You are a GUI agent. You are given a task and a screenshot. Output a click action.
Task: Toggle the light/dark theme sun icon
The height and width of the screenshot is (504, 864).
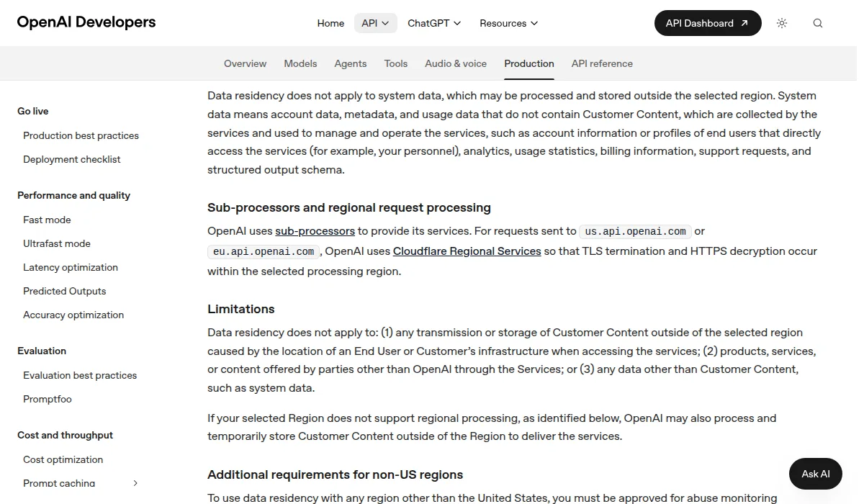coord(782,23)
